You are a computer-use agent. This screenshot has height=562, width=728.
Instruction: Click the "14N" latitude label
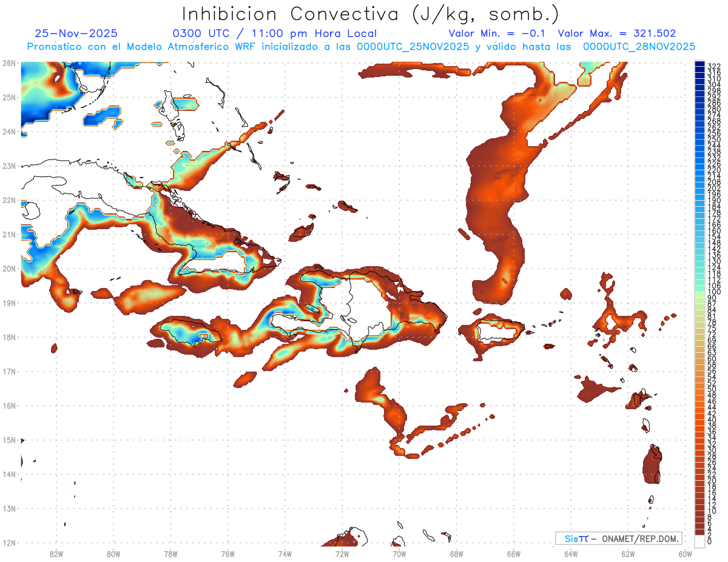click(8, 474)
